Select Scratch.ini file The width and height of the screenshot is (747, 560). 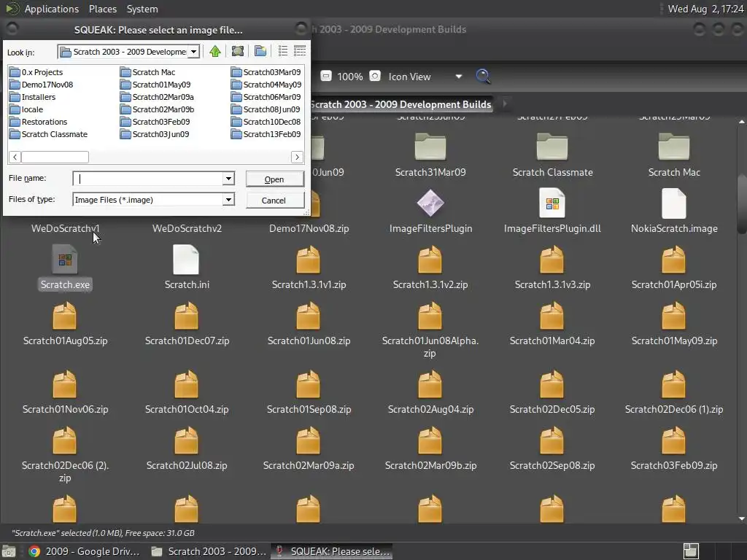(x=187, y=267)
